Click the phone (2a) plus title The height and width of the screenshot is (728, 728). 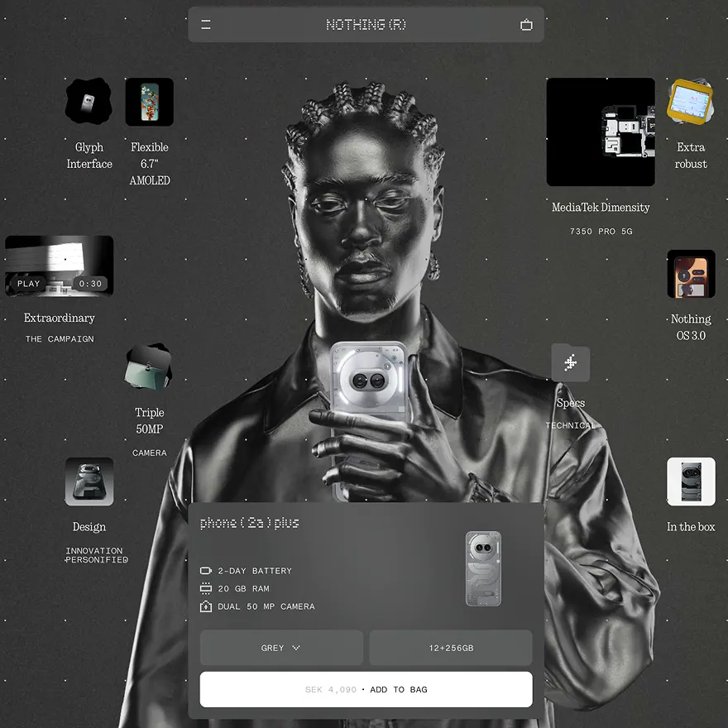[249, 523]
